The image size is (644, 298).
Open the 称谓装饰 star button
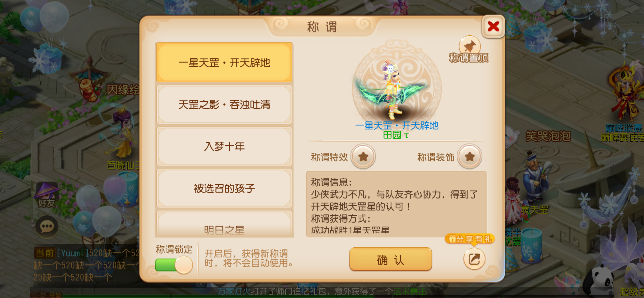point(469,157)
